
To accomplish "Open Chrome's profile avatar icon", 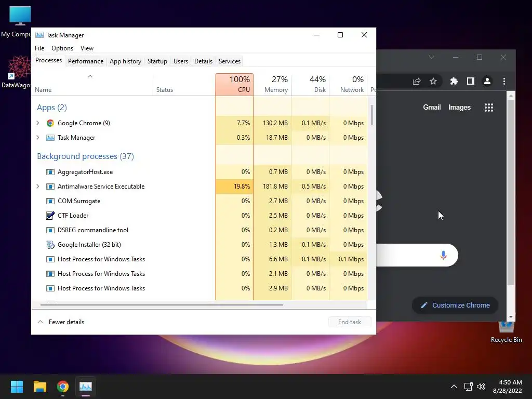I will pos(487,81).
